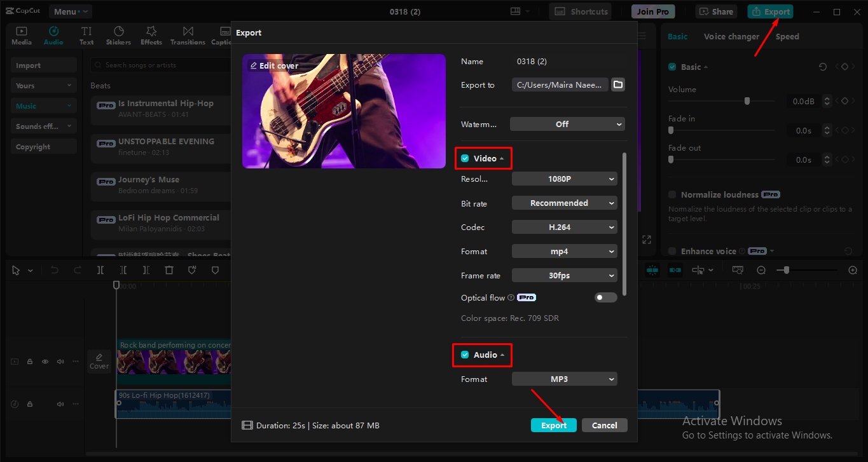Open the Effects panel
868x462 pixels.
(x=151, y=35)
